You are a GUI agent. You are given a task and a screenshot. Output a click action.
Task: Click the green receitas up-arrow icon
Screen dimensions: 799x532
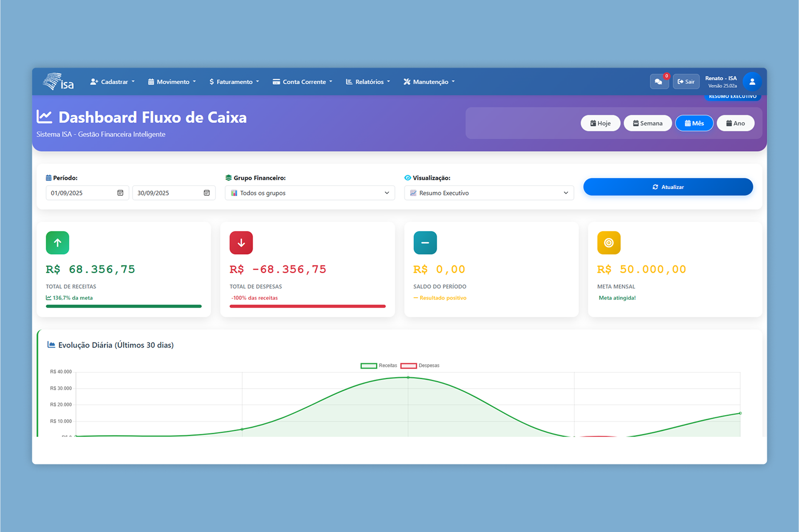[x=57, y=243]
